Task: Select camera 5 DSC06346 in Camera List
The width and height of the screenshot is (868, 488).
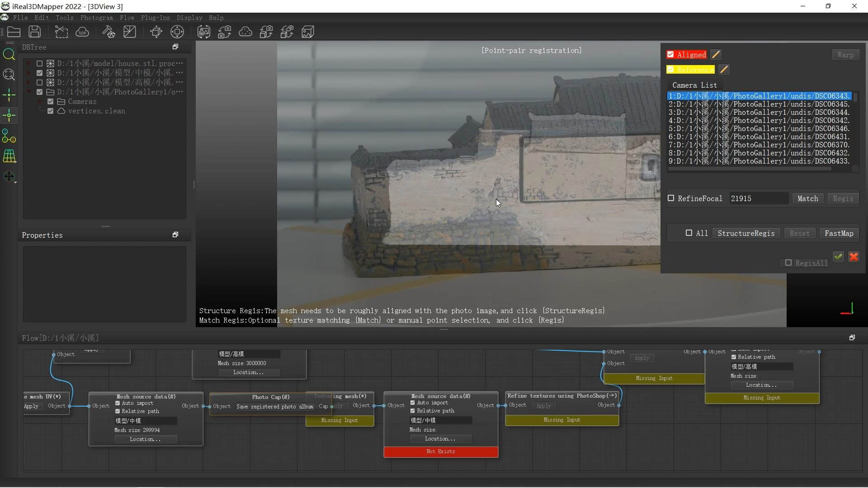Action: point(759,128)
